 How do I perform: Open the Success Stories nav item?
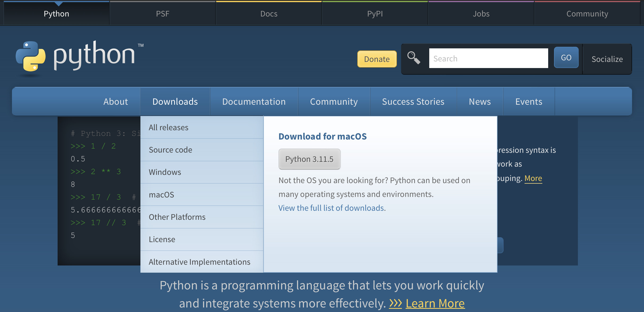tap(413, 102)
